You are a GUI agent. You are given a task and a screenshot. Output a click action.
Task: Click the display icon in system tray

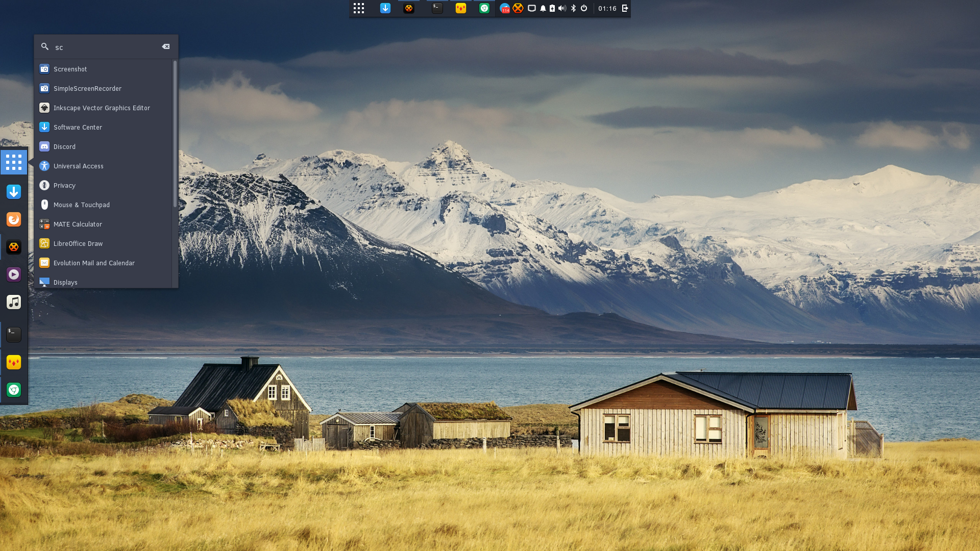tap(532, 8)
